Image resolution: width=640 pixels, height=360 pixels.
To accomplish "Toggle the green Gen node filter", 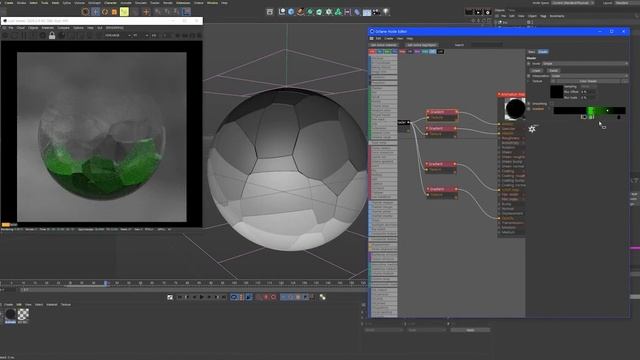I will (387, 52).
